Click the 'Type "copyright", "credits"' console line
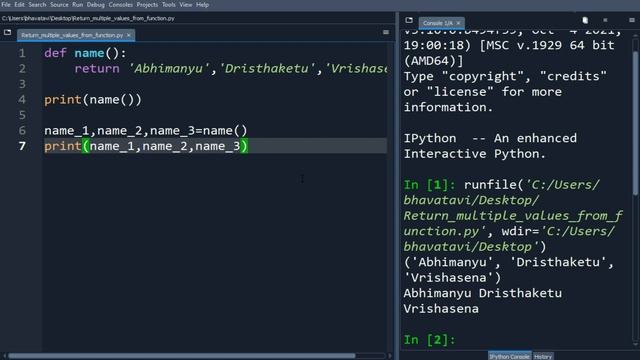640x360 pixels. coord(505,76)
